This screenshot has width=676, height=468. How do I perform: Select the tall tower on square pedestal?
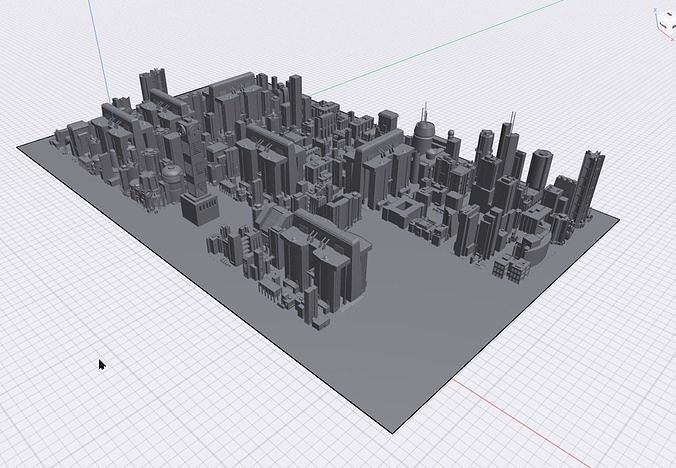coord(197,172)
